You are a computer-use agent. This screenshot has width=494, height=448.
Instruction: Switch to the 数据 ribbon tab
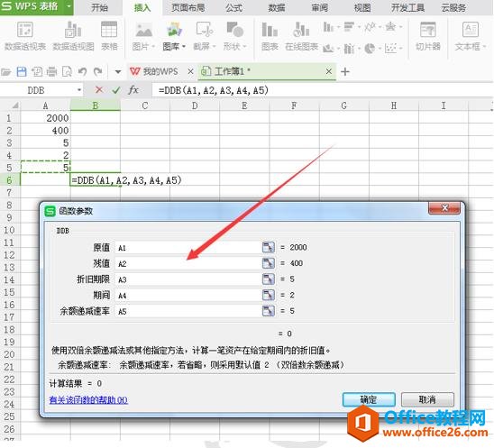pos(277,7)
